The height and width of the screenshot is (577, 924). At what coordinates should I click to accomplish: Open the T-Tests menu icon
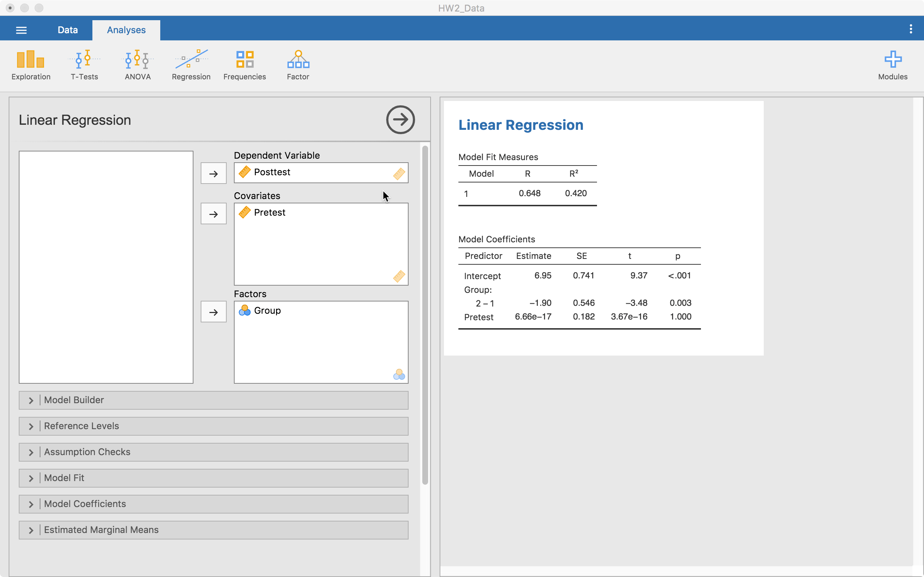coord(84,65)
